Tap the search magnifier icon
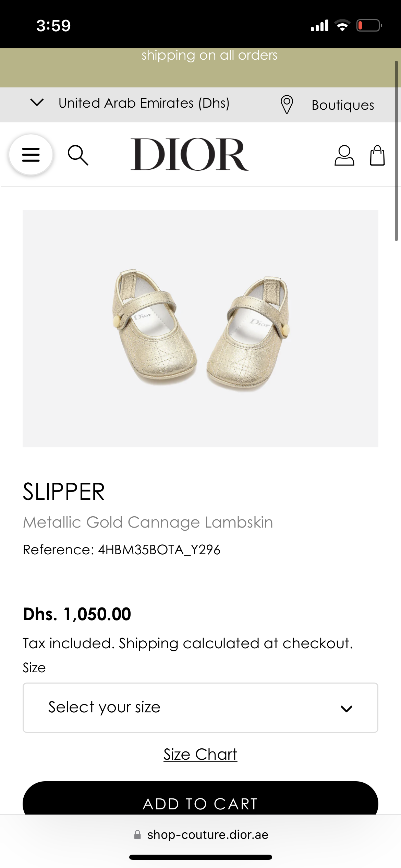This screenshot has width=401, height=868. point(78,155)
